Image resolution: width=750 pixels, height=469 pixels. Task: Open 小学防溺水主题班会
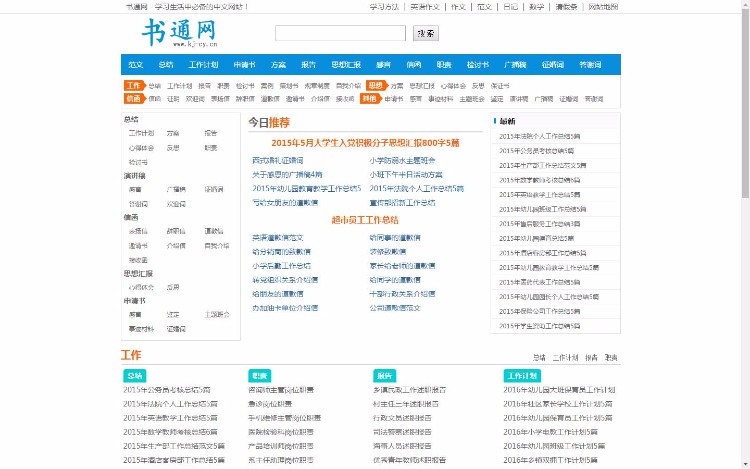click(x=402, y=161)
